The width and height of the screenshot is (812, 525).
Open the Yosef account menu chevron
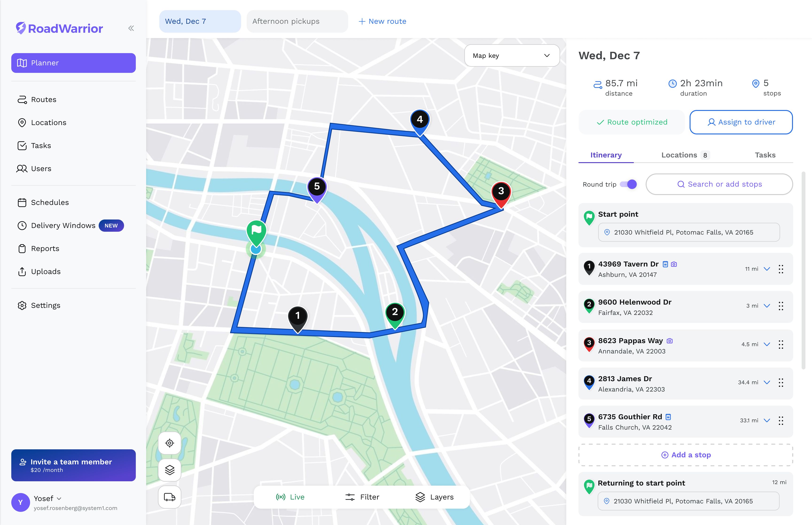[x=59, y=498]
